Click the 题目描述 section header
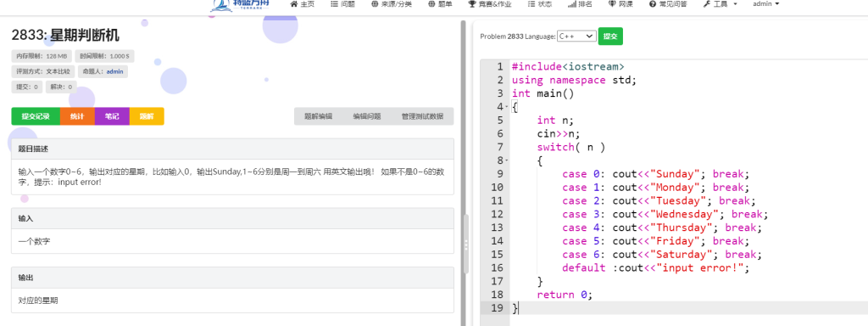 [x=232, y=149]
